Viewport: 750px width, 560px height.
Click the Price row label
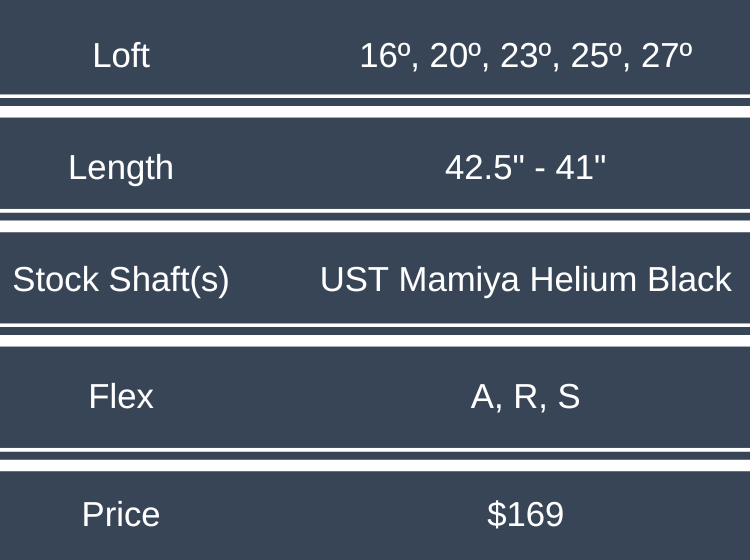(x=121, y=514)
